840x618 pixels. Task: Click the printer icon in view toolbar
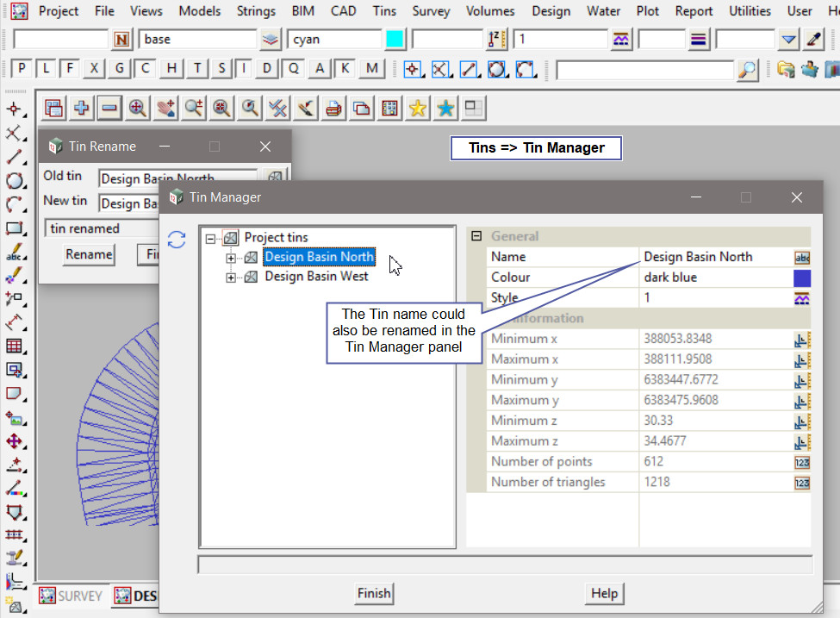333,108
